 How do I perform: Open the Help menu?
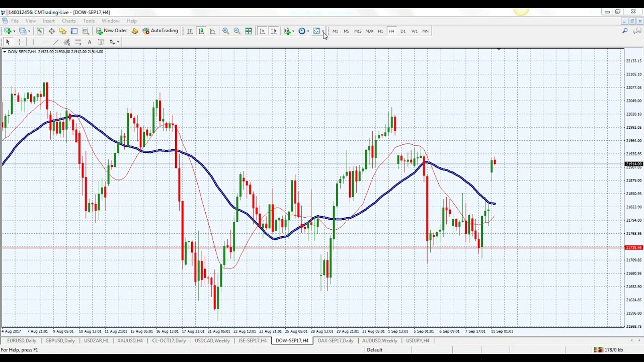point(132,21)
